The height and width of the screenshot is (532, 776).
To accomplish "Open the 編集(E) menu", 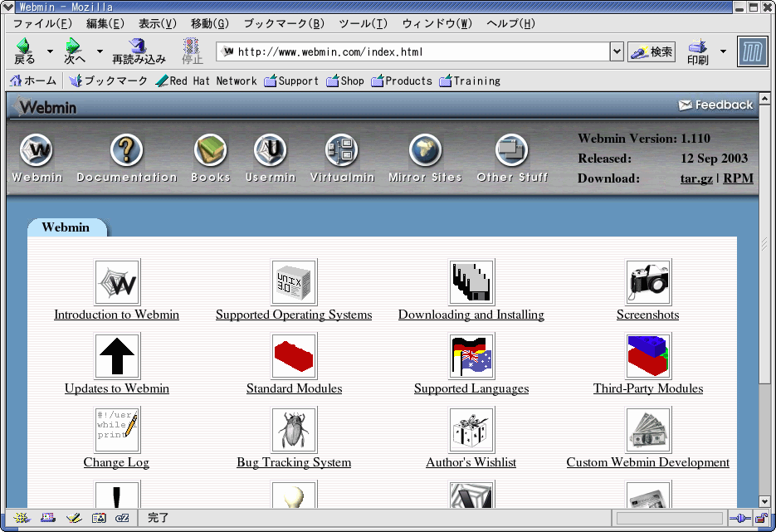I will pyautogui.click(x=105, y=24).
